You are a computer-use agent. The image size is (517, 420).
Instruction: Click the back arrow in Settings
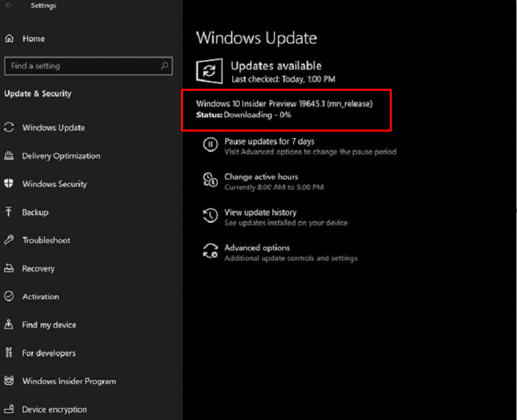pos(9,5)
